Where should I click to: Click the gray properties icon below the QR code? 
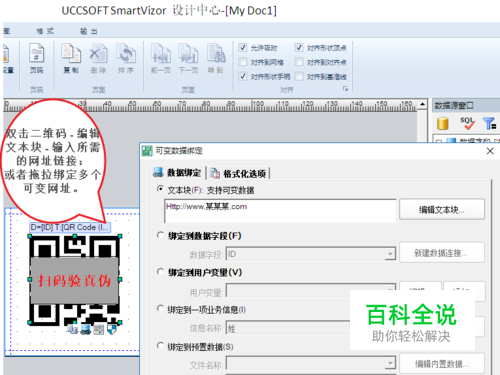[x=99, y=330]
